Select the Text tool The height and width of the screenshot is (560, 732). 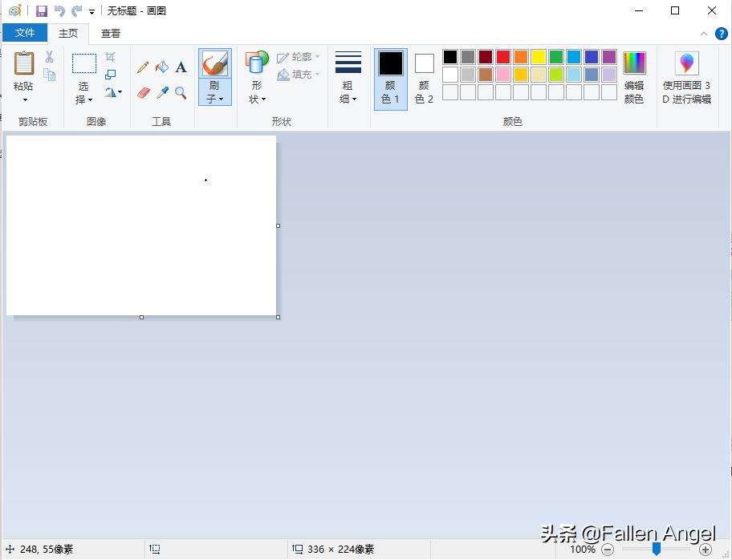[x=180, y=67]
